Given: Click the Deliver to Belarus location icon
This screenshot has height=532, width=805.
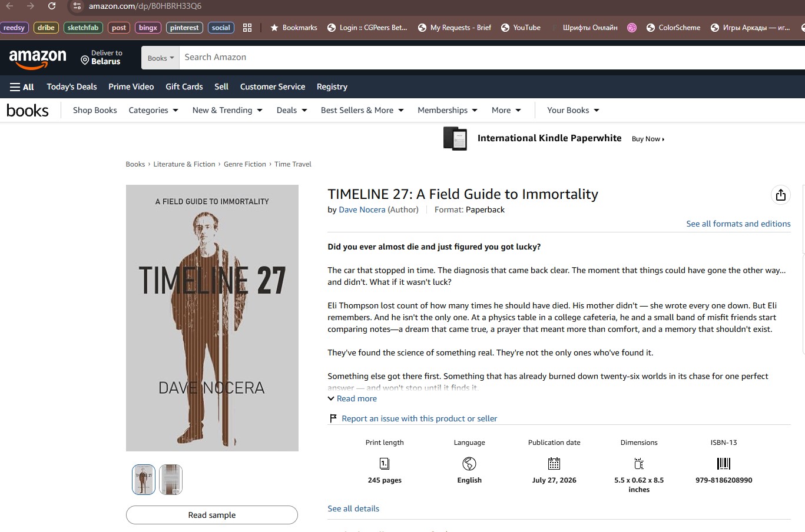Looking at the screenshot, I should 85,61.
